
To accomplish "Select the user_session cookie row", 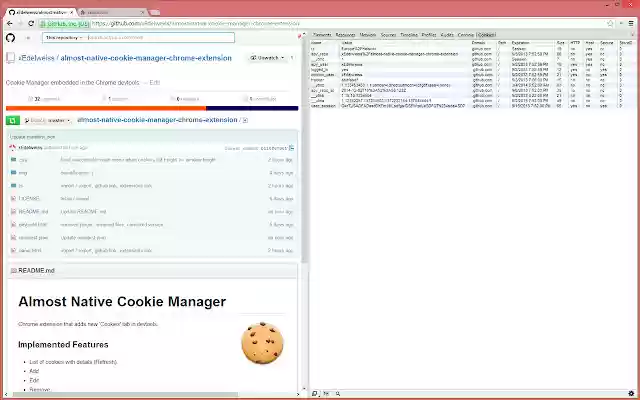I will 473,106.
